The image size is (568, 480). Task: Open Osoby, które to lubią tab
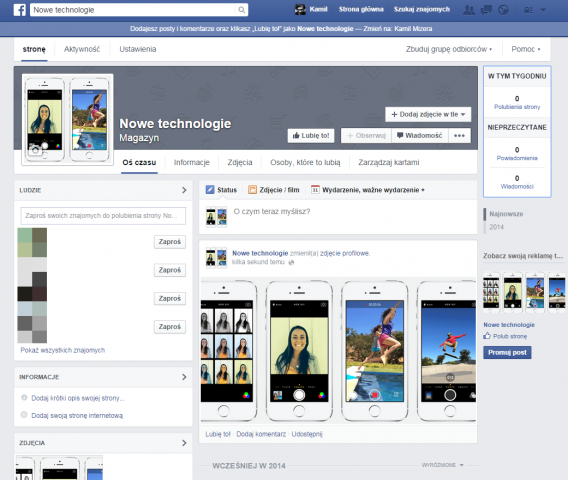(x=305, y=162)
